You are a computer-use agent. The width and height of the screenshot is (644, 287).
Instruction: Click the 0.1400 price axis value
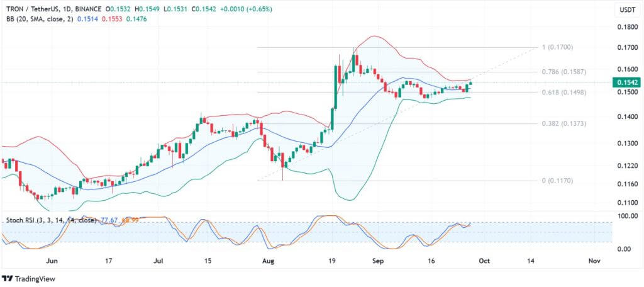627,118
